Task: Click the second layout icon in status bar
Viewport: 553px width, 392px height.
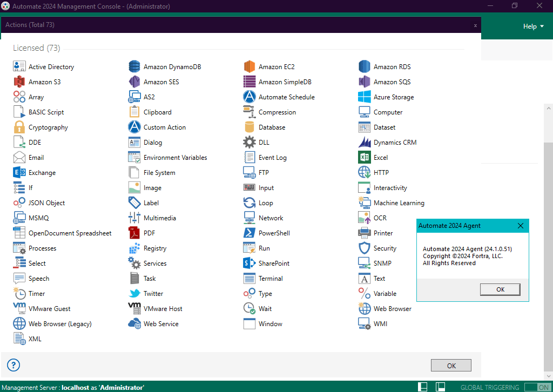Action: 440,387
